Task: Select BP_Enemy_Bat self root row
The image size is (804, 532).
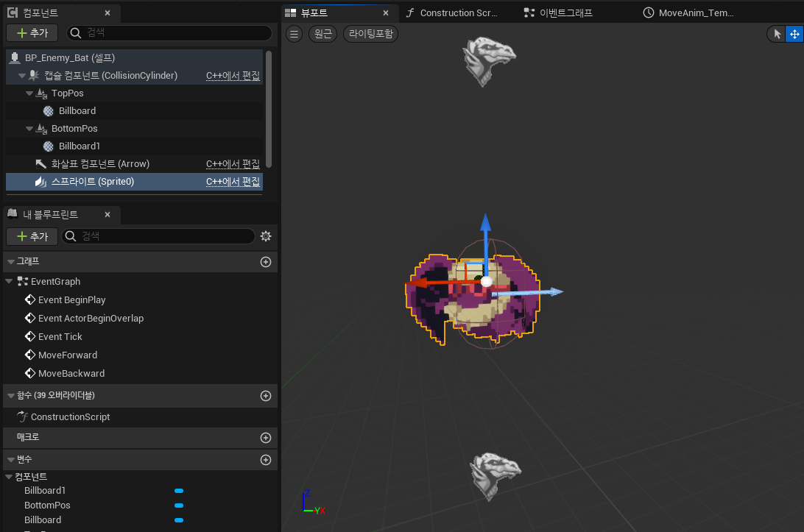Action: point(134,58)
